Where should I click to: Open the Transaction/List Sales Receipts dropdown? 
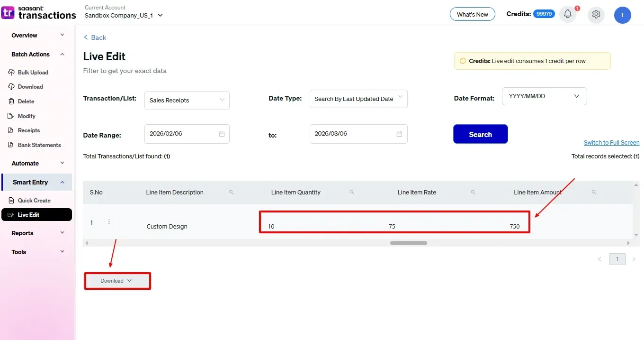pos(187,101)
